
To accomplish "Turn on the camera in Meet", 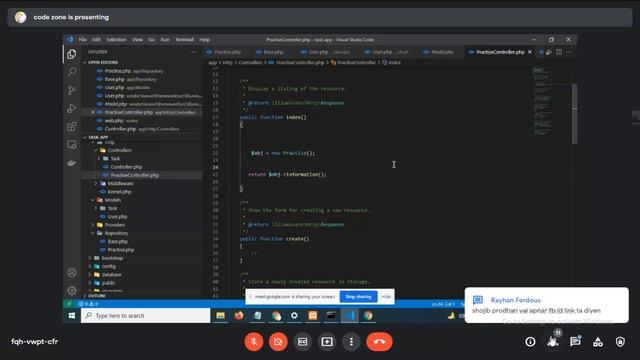I will click(278, 342).
